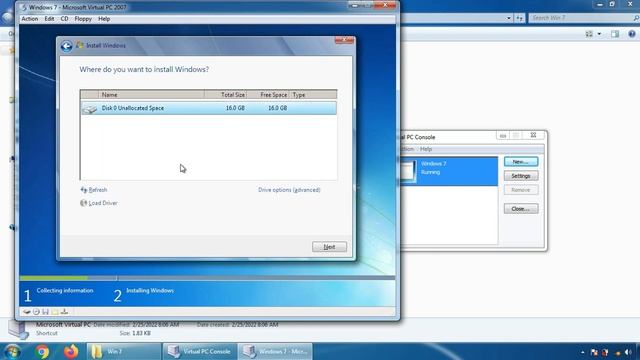Click the hard disk activity status icon

click(27, 312)
